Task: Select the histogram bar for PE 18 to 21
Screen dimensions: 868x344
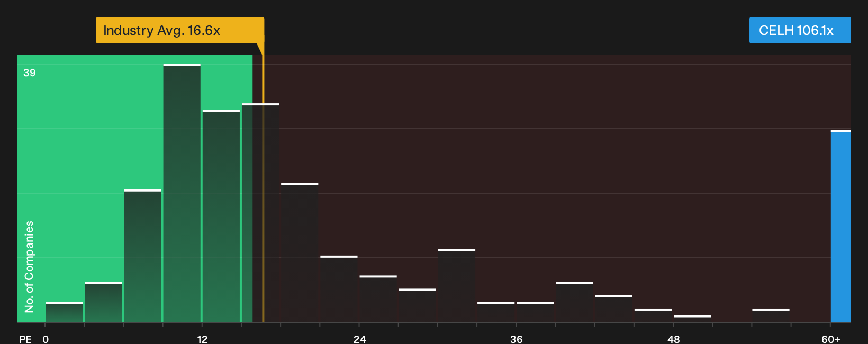Action: tap(300, 252)
